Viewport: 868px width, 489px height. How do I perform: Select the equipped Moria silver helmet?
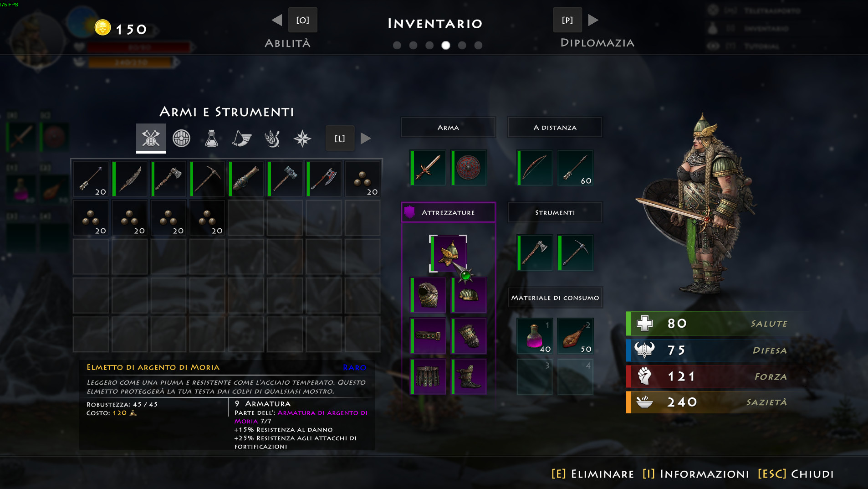point(449,253)
